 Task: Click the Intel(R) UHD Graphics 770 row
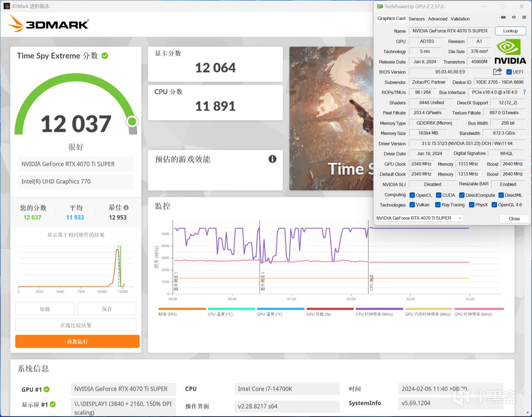76,182
